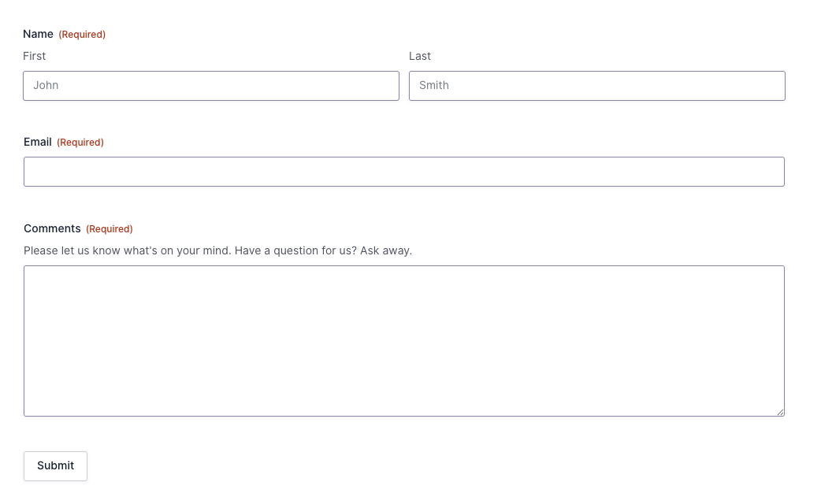Click the Required marker beside Comments
The image size is (821, 504).
tap(110, 229)
